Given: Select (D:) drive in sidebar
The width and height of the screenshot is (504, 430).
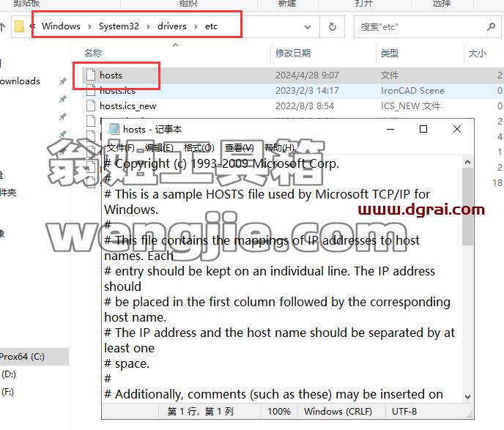Looking at the screenshot, I should pyautogui.click(x=9, y=374).
